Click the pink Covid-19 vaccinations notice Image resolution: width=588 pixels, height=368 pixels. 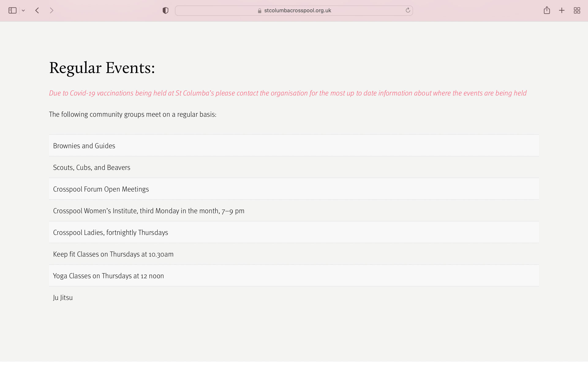point(288,93)
